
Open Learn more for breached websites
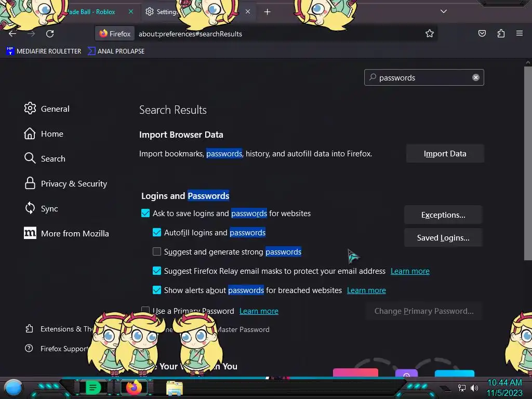point(366,290)
